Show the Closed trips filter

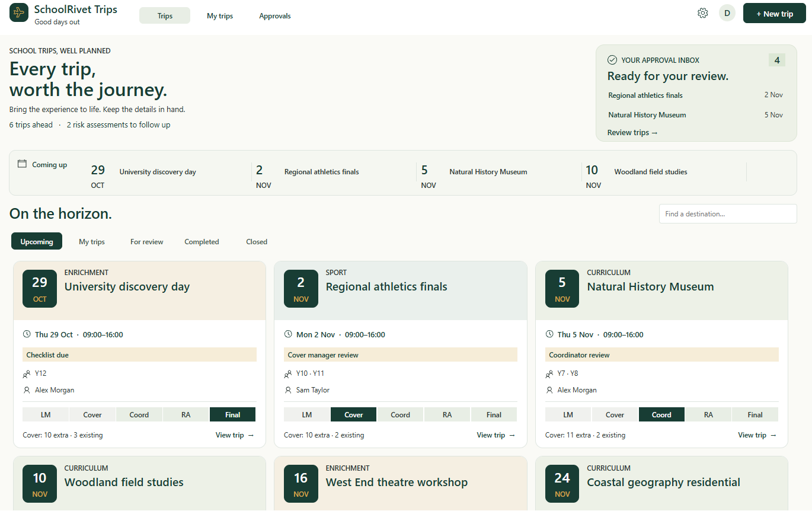[x=257, y=241]
